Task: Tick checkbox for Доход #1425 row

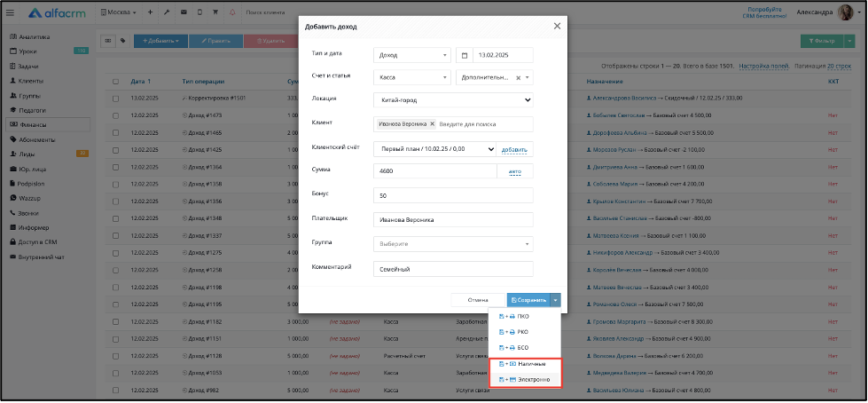Action: point(115,150)
